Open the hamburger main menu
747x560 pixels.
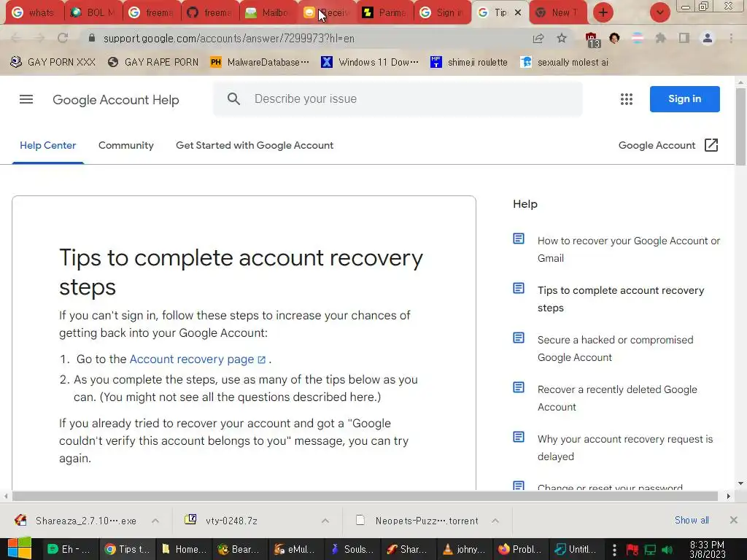pyautogui.click(x=26, y=99)
